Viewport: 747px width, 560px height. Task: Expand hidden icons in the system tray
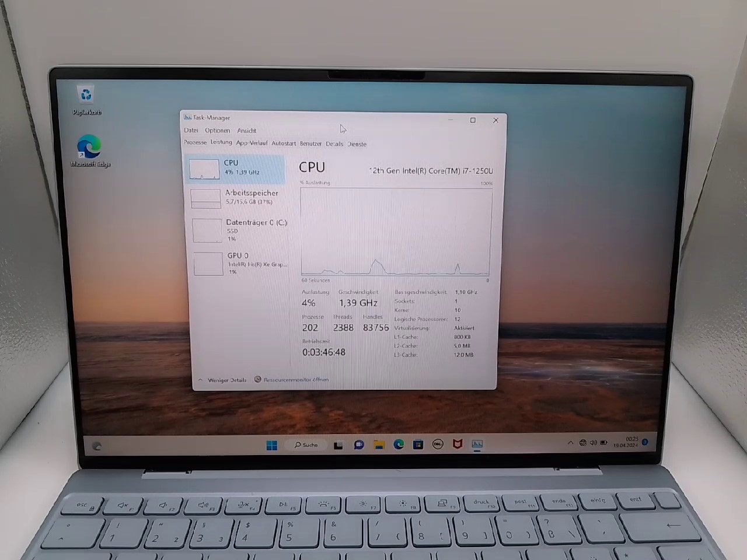pos(570,443)
